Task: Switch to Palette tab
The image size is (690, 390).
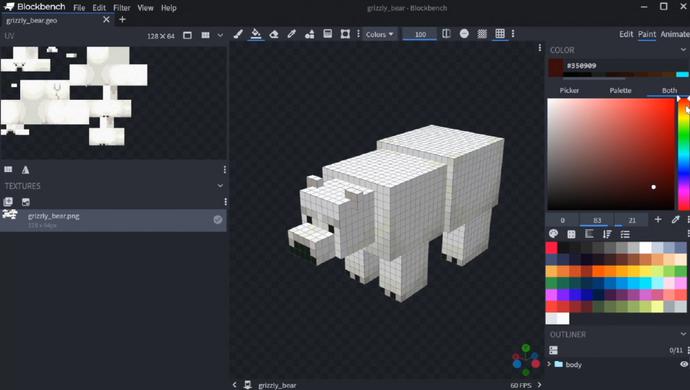Action: pyautogui.click(x=620, y=90)
